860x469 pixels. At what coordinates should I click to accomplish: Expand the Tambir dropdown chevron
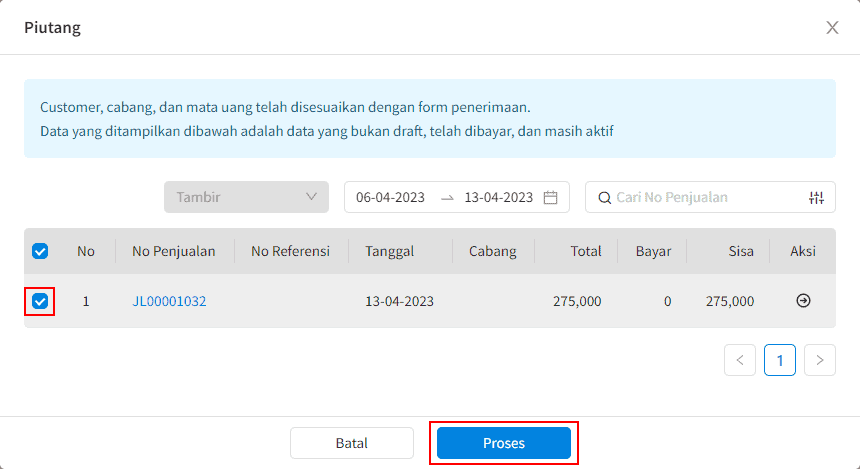311,197
